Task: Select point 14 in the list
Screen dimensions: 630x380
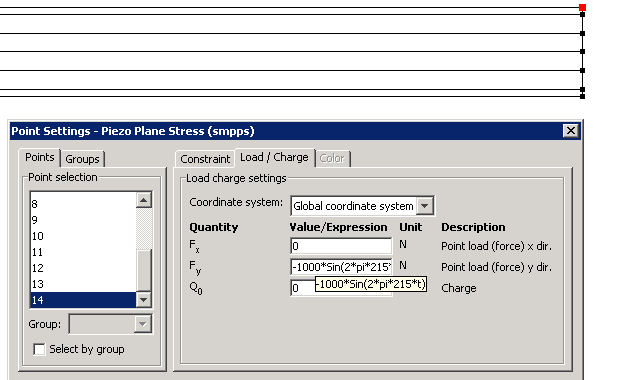Action: [84, 300]
